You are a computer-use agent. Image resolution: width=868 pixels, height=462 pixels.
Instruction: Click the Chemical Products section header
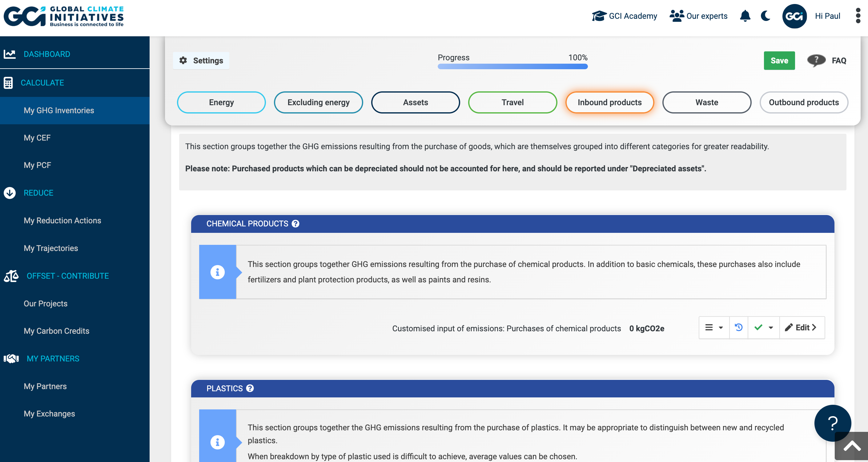[x=512, y=224]
